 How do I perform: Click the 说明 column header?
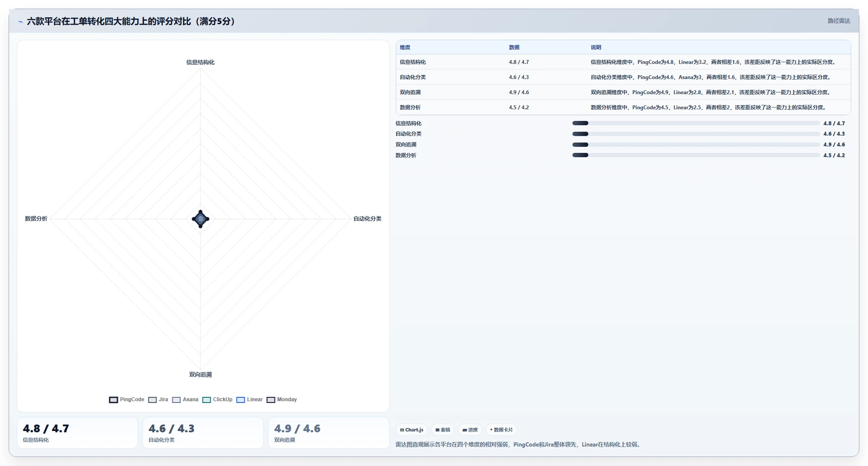(x=596, y=48)
